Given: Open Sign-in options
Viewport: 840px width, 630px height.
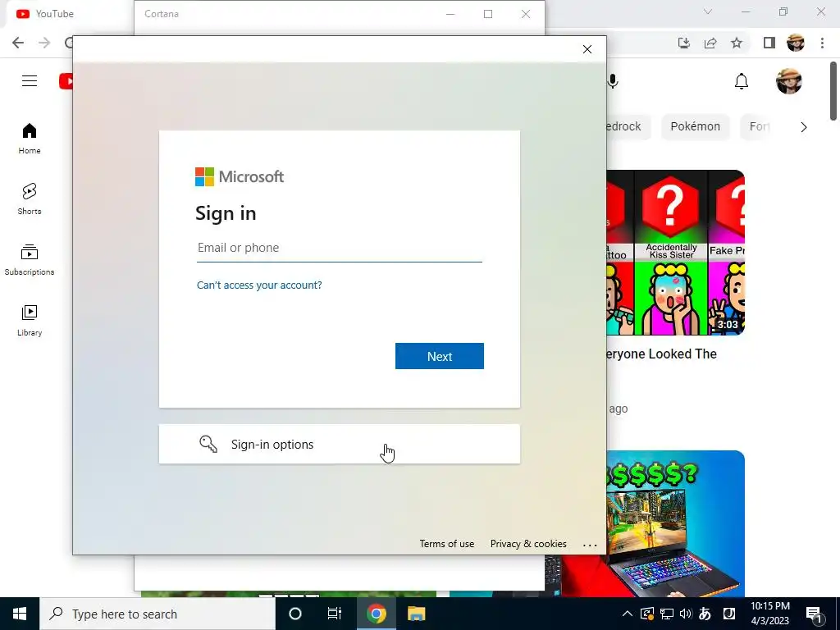Looking at the screenshot, I should point(339,444).
